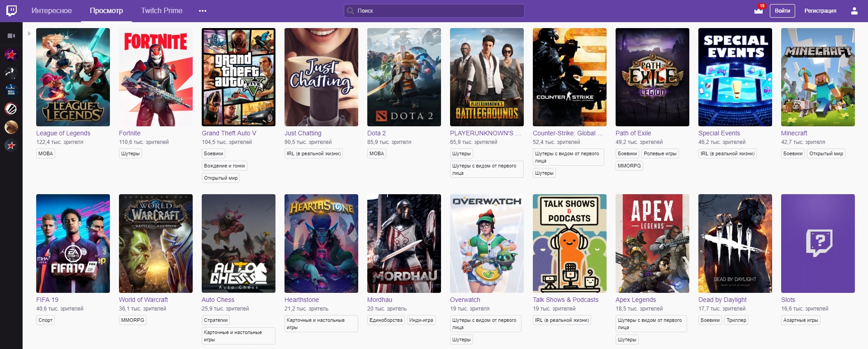Image resolution: width=868 pixels, height=349 pixels.
Task: Focus the Поиск search field
Action: pyautogui.click(x=434, y=11)
